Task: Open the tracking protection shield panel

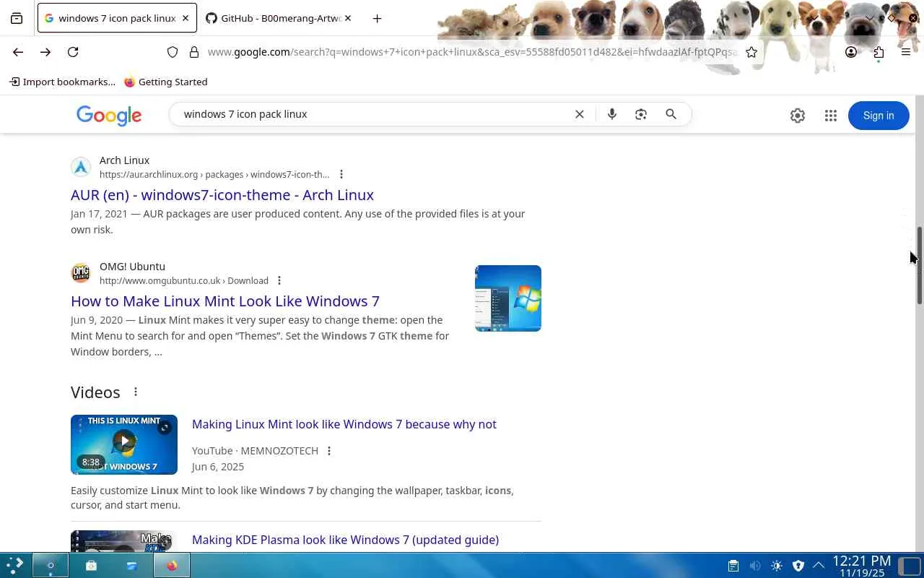Action: coord(173,52)
